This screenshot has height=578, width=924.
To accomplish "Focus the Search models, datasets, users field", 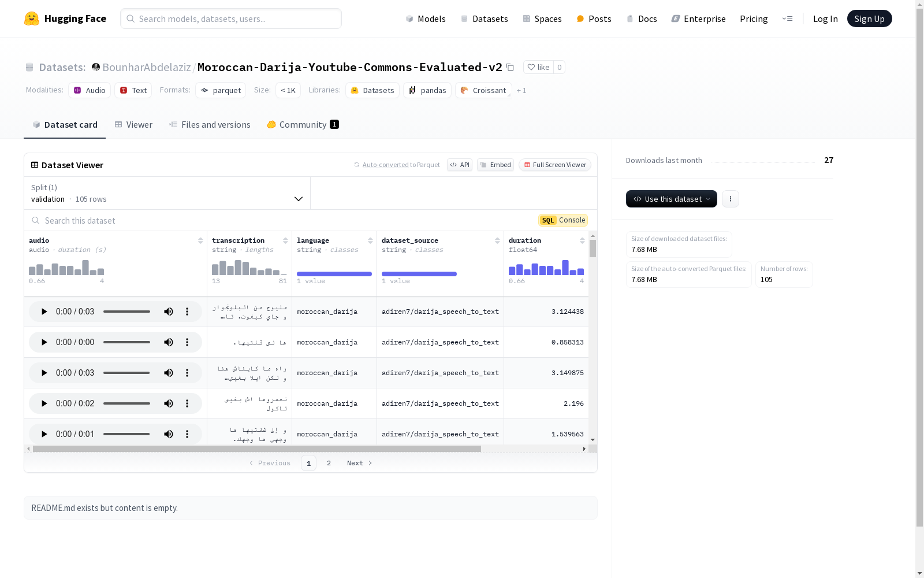I will [231, 18].
